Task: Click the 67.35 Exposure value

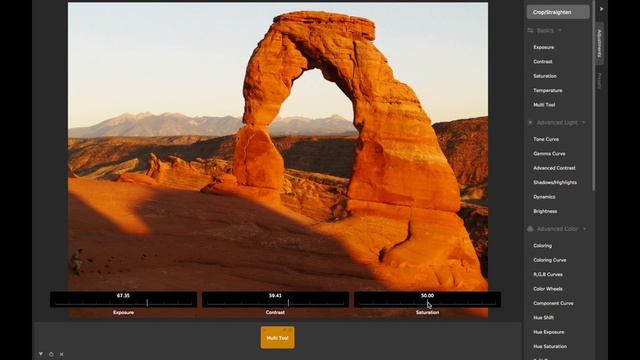Action: click(123, 296)
